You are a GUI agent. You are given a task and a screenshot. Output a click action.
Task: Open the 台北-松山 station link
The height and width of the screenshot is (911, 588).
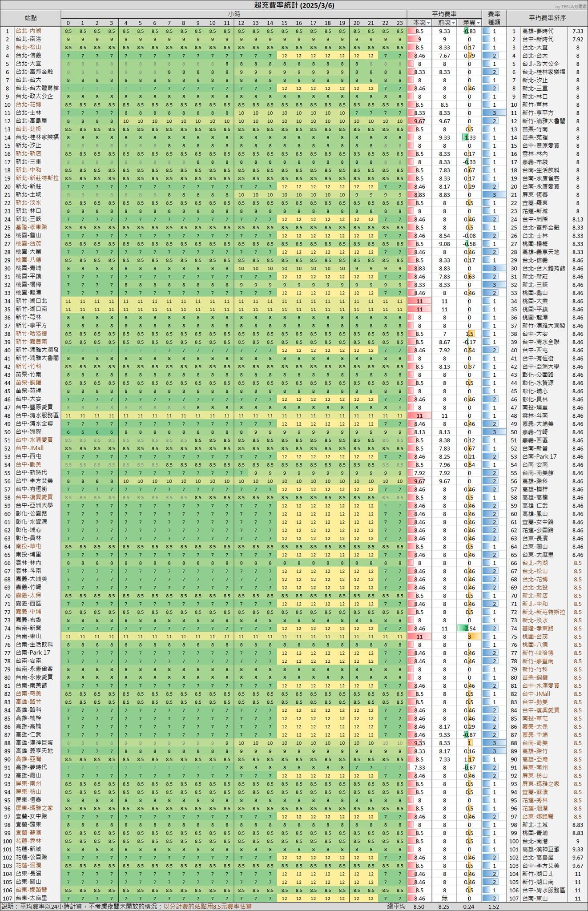pyautogui.click(x=28, y=48)
